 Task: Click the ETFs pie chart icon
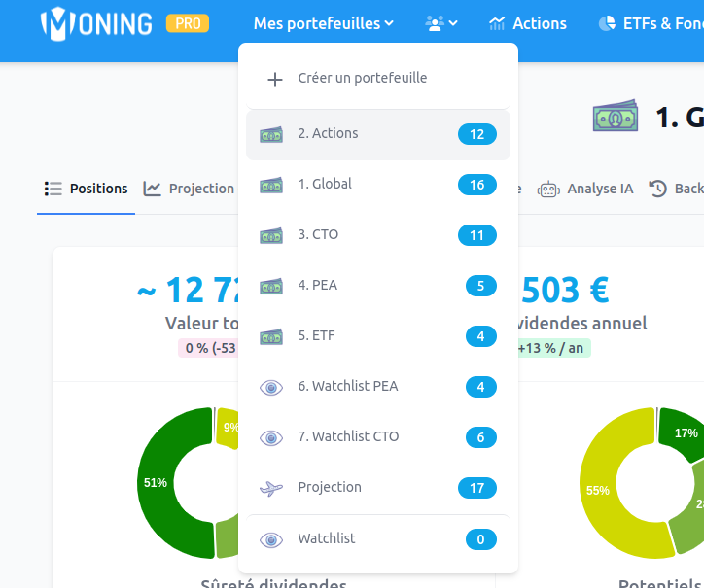click(607, 23)
